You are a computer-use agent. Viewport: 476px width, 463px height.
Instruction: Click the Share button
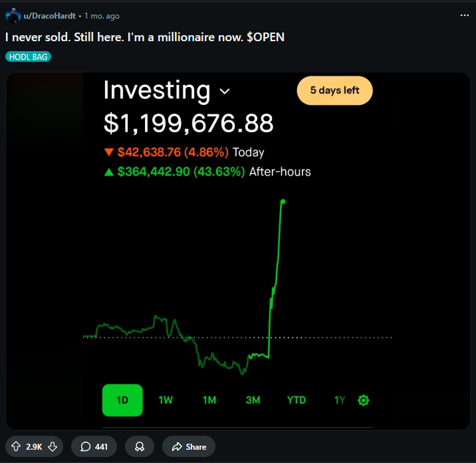[x=189, y=446]
